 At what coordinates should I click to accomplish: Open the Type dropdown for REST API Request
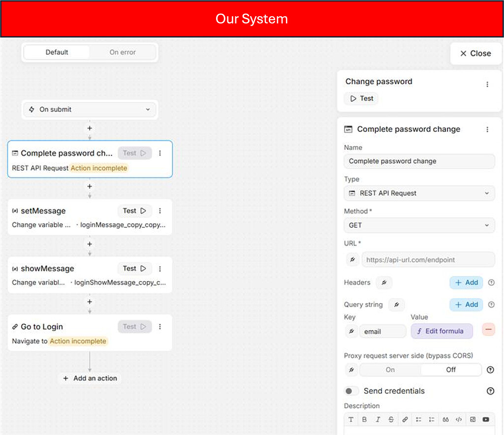[419, 193]
